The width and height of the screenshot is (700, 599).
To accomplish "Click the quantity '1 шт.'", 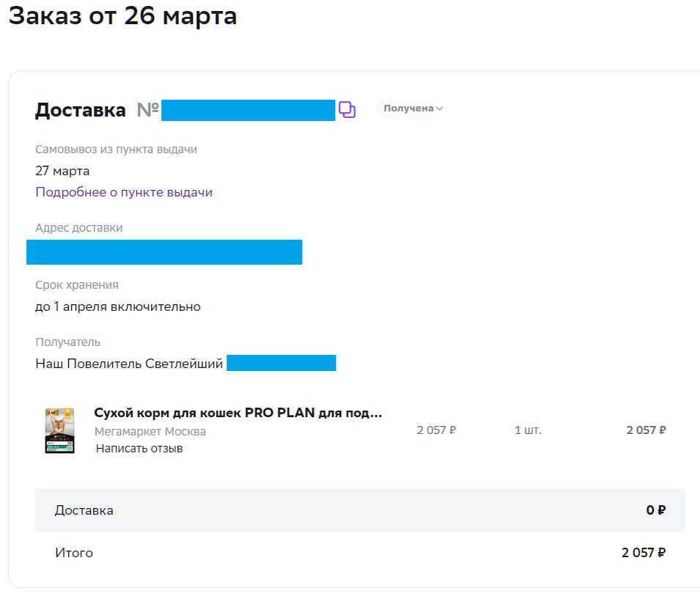I will pyautogui.click(x=528, y=430).
